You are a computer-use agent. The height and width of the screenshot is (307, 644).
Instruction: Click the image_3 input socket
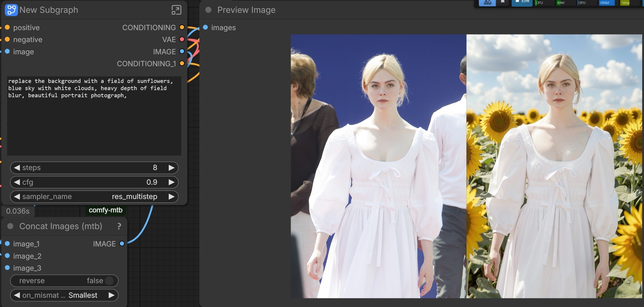coord(7,268)
